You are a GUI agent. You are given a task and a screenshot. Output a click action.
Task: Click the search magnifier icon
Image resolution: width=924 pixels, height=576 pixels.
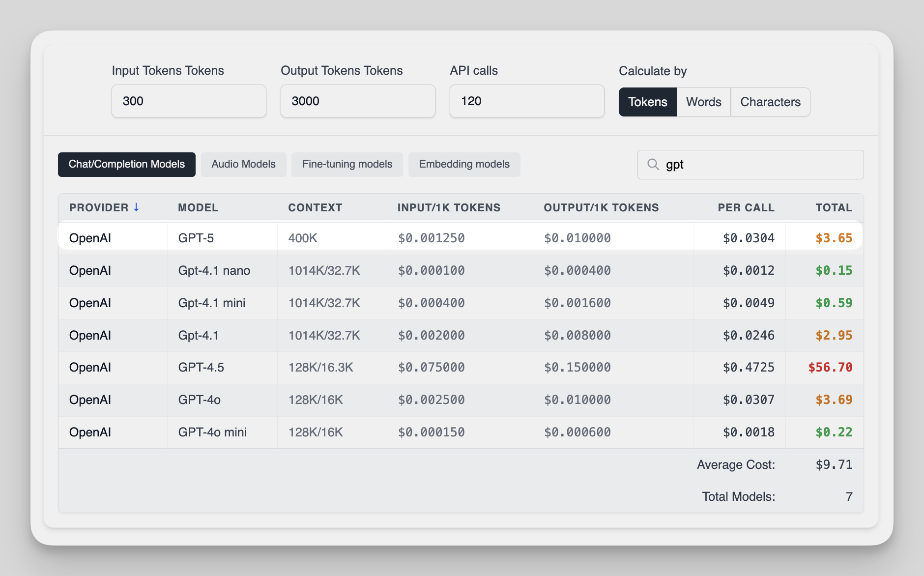[653, 164]
